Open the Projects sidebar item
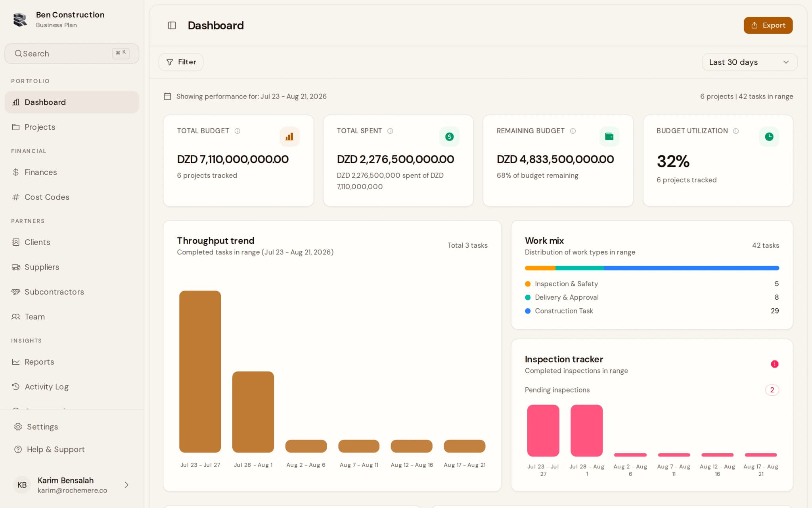812x508 pixels. pyautogui.click(x=72, y=127)
